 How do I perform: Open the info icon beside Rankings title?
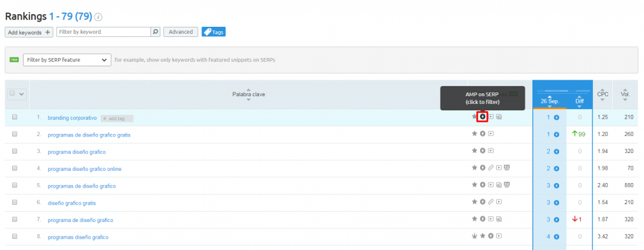[98, 17]
